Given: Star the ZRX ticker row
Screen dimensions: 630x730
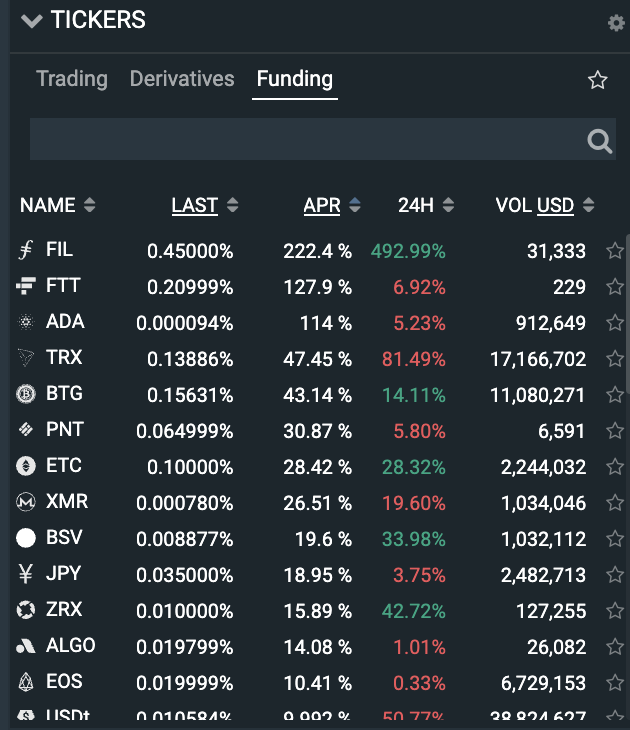Looking at the screenshot, I should [615, 610].
